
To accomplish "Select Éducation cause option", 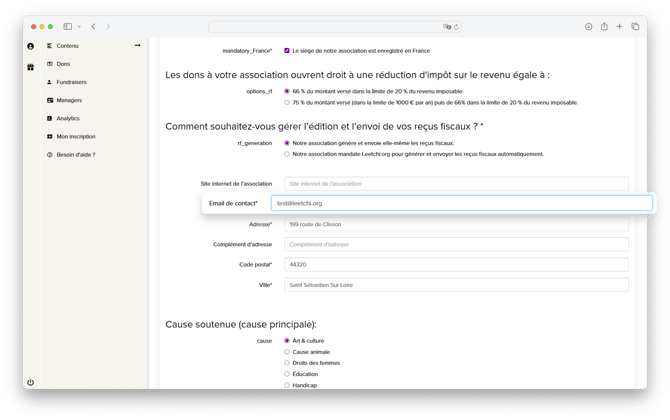I will 287,374.
